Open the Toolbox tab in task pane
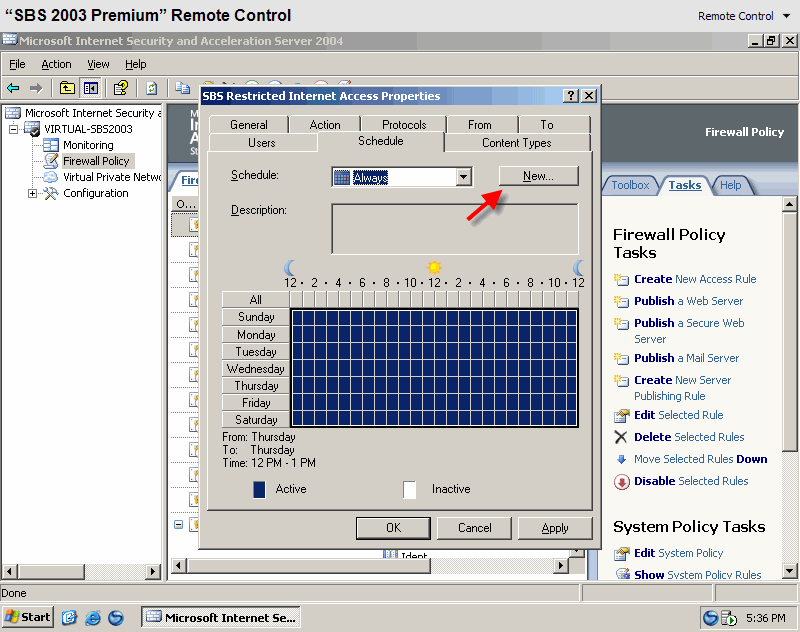 [630, 185]
